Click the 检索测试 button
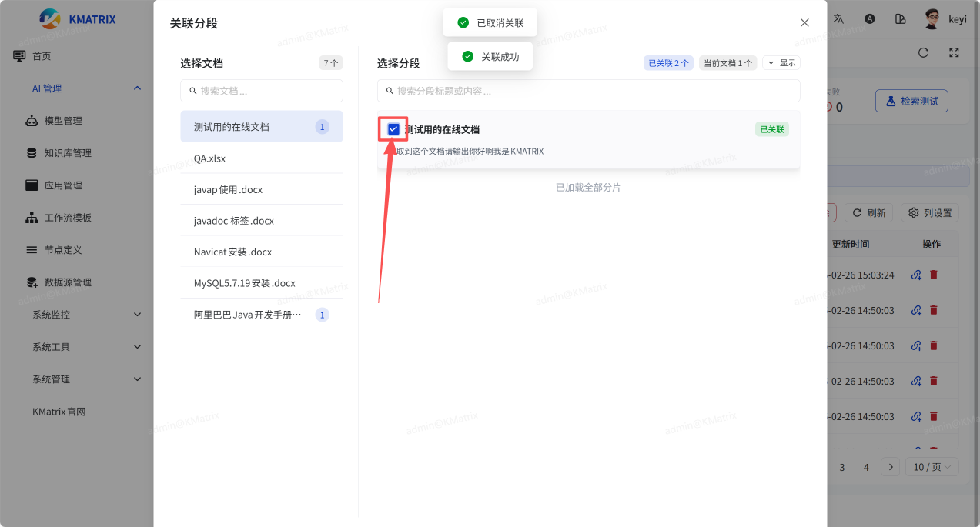The width and height of the screenshot is (980, 527). [x=911, y=101]
